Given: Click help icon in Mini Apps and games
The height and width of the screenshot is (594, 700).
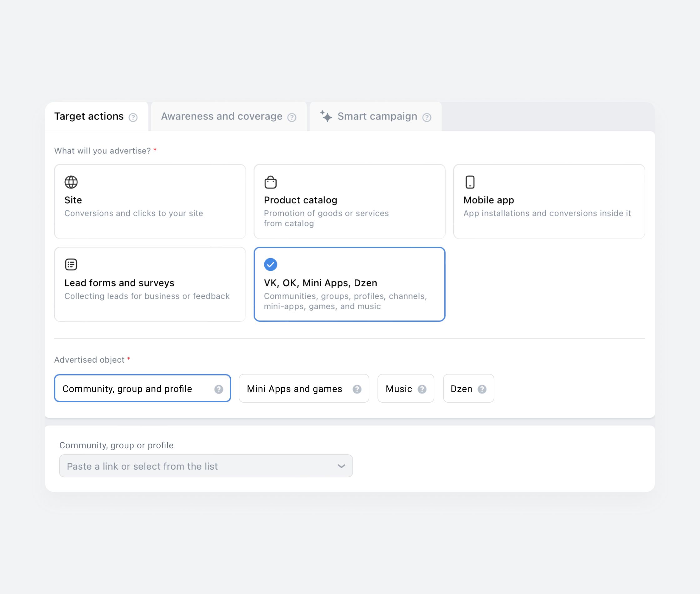Looking at the screenshot, I should (x=357, y=389).
